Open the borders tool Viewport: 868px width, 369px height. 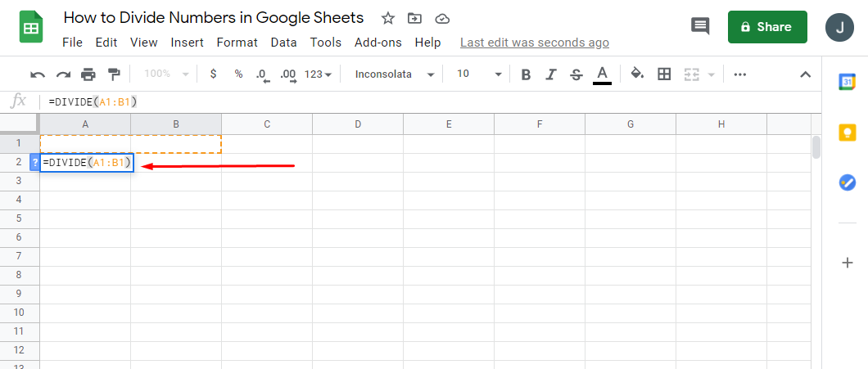coord(664,74)
